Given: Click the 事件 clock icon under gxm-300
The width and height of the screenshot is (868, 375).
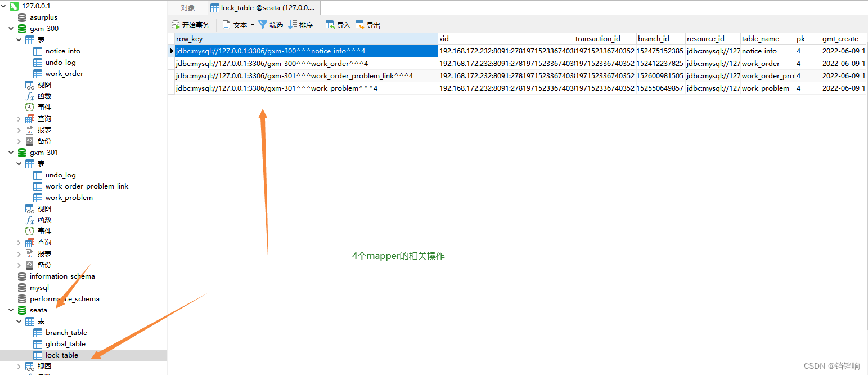Looking at the screenshot, I should (30, 108).
